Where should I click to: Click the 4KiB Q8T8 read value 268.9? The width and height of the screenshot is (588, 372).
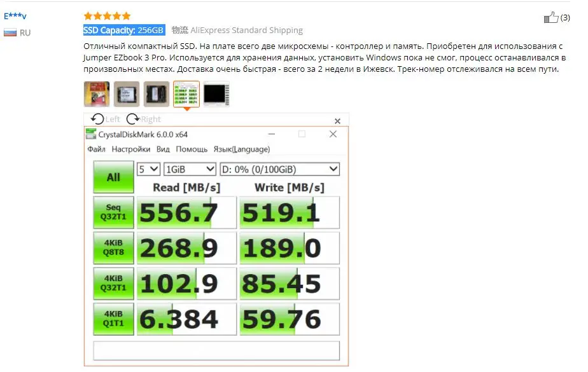click(x=186, y=248)
